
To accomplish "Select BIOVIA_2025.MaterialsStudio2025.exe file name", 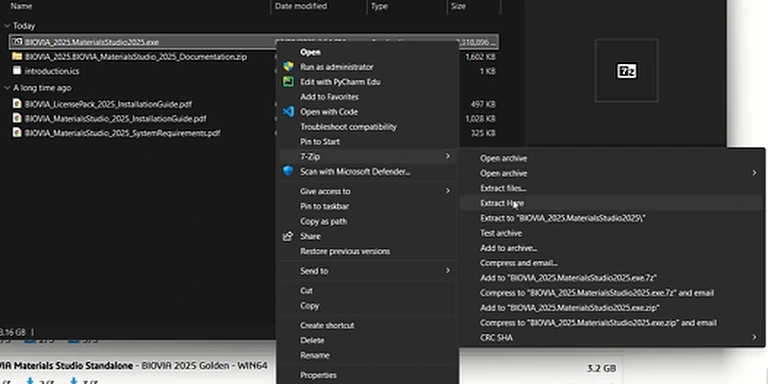I will [92, 42].
